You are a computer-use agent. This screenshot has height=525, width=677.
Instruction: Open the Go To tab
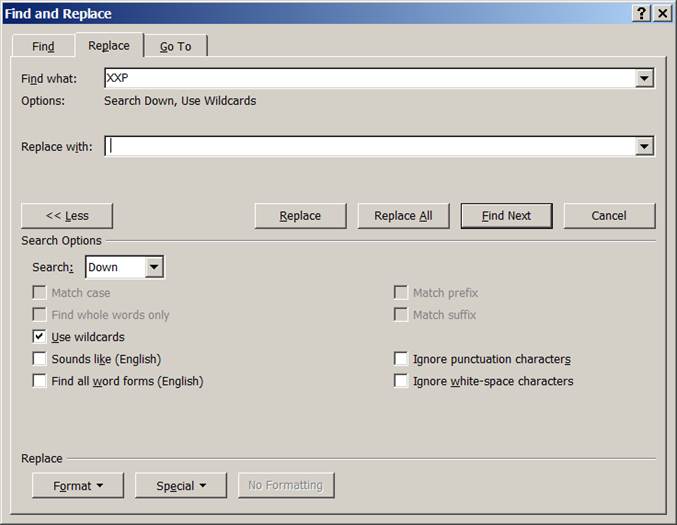click(x=175, y=47)
